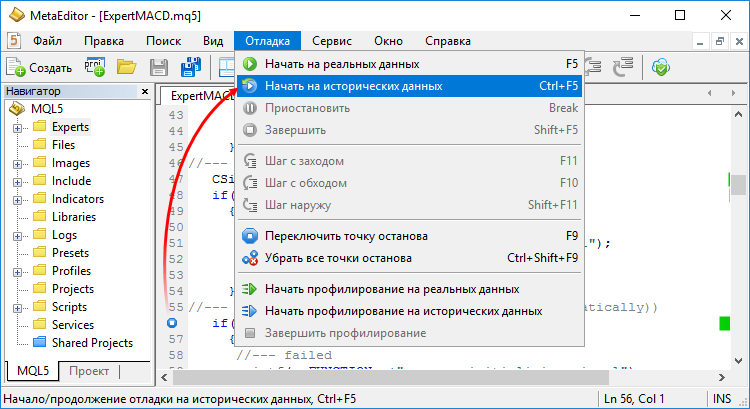Click the tab scroll right arrow
The image size is (750, 409).
733,93
